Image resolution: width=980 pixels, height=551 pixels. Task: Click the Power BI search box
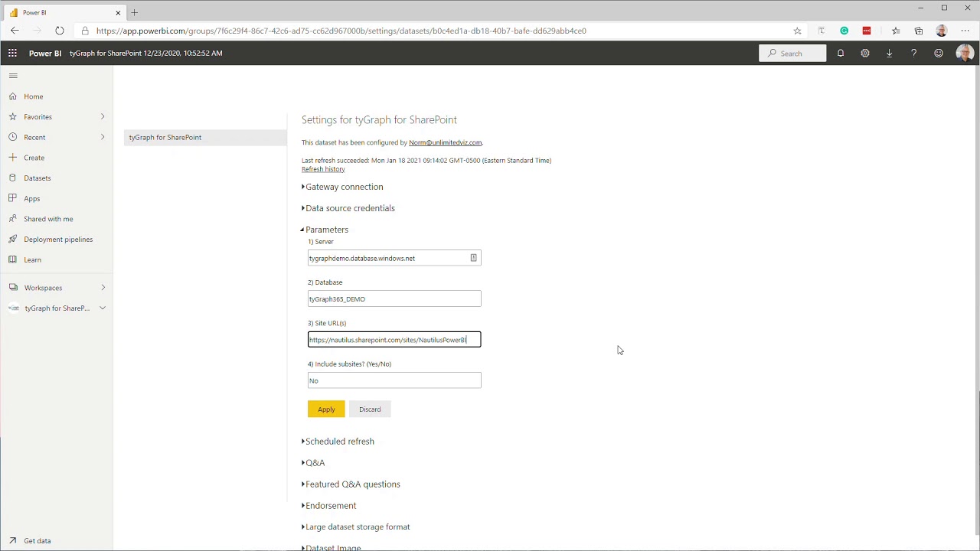click(792, 53)
